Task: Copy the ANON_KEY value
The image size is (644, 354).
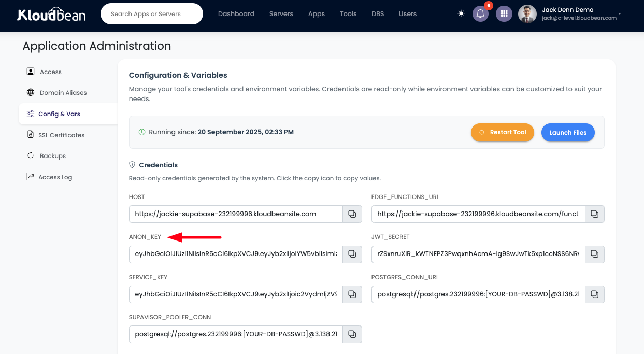Action: coord(352,254)
